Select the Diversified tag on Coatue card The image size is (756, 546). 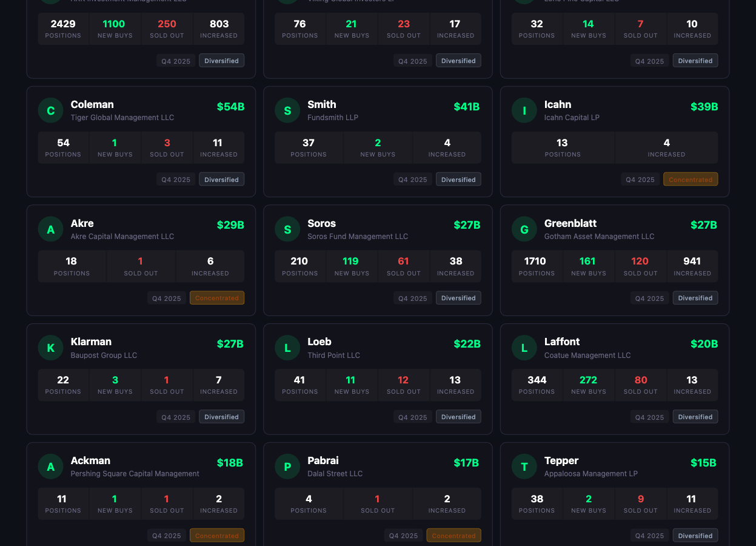[x=695, y=417]
